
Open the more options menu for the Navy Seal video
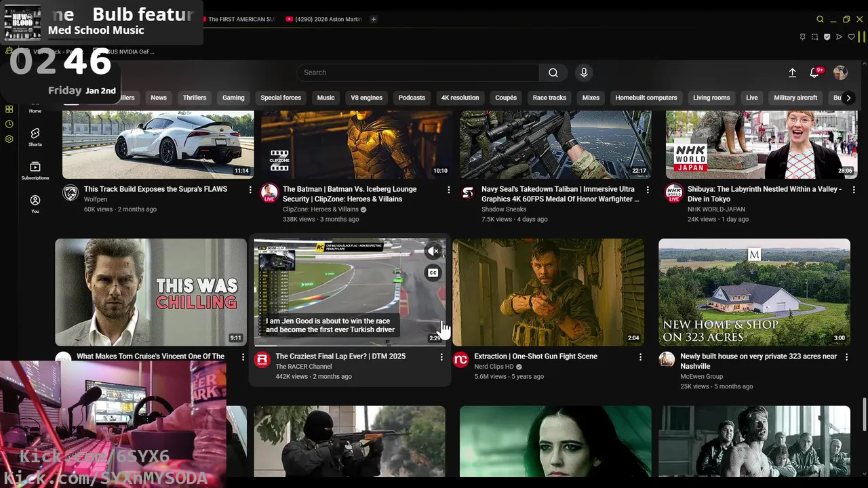(x=648, y=190)
